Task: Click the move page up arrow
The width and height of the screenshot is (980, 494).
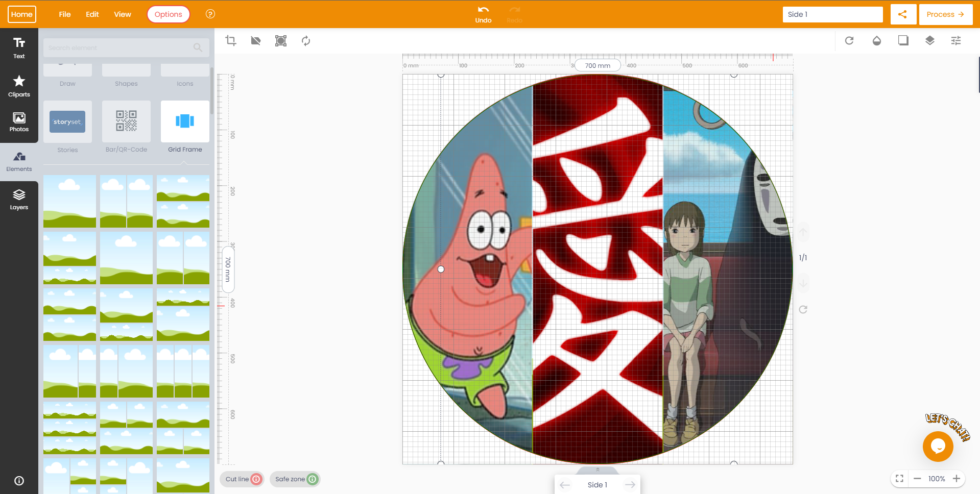Action: click(803, 233)
